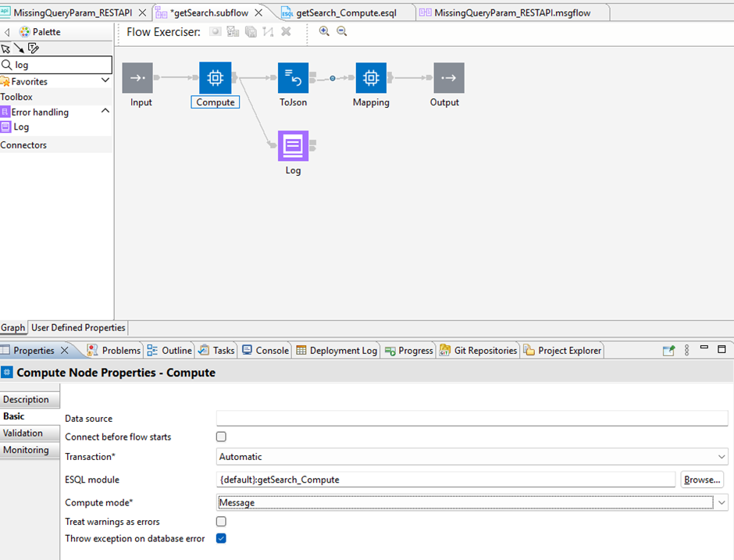Collapse the Error handling palette drawer
This screenshot has height=560, width=734.
pos(105,112)
